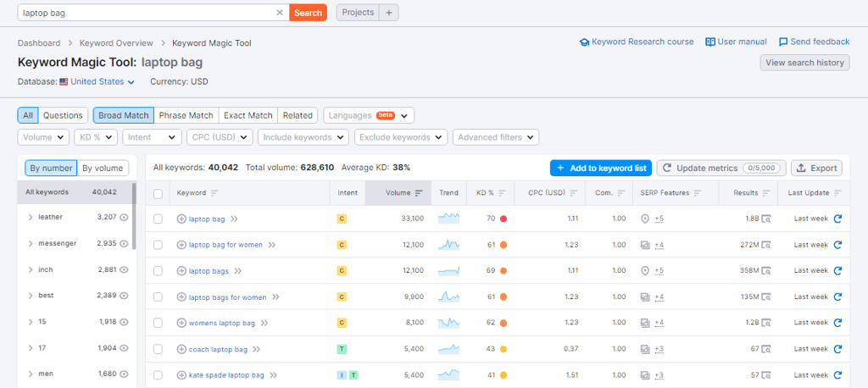Open SERP view icon for laptop bag results
Image resolution: width=868 pixels, height=388 pixels.
tap(766, 219)
